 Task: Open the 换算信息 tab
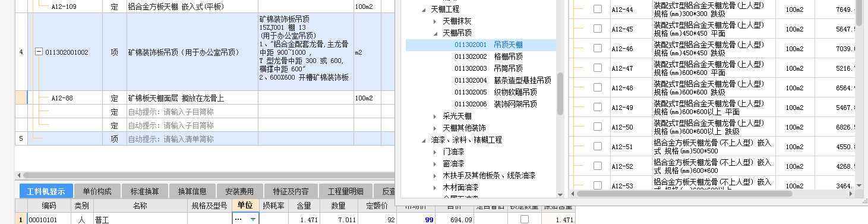tap(192, 191)
